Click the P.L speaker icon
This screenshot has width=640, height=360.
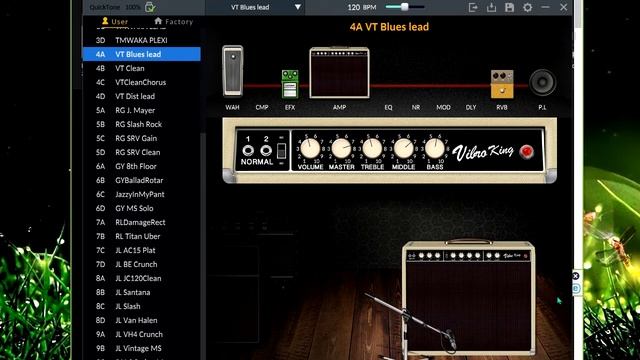click(x=542, y=82)
